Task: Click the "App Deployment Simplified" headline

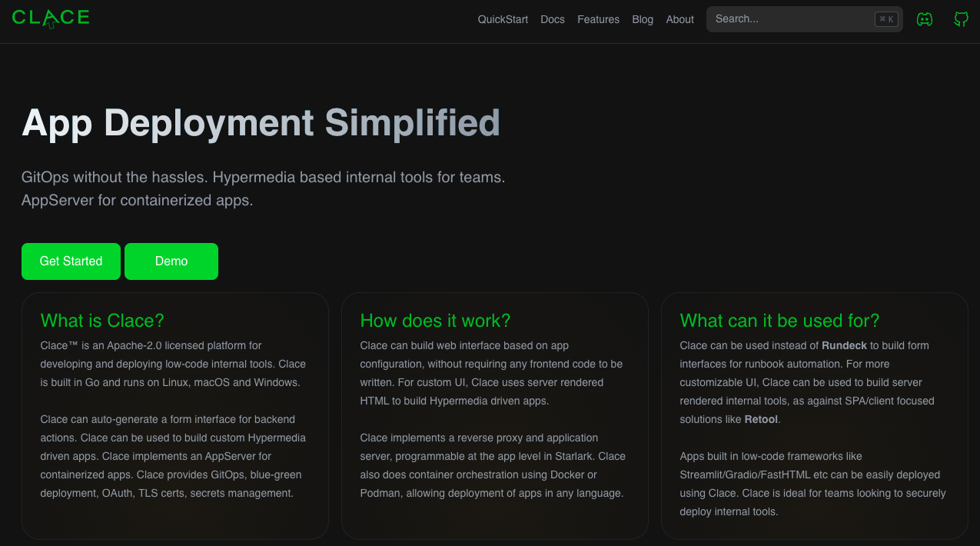Action: [x=261, y=123]
